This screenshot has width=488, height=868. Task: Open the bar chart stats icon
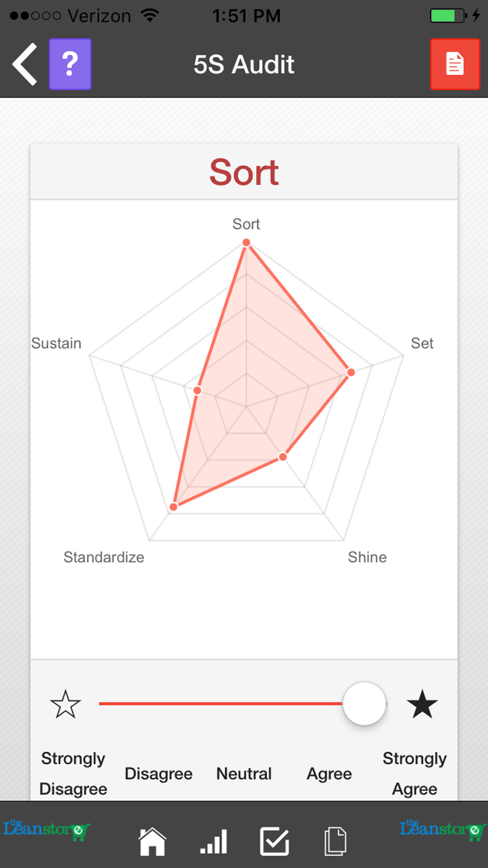pyautogui.click(x=213, y=842)
